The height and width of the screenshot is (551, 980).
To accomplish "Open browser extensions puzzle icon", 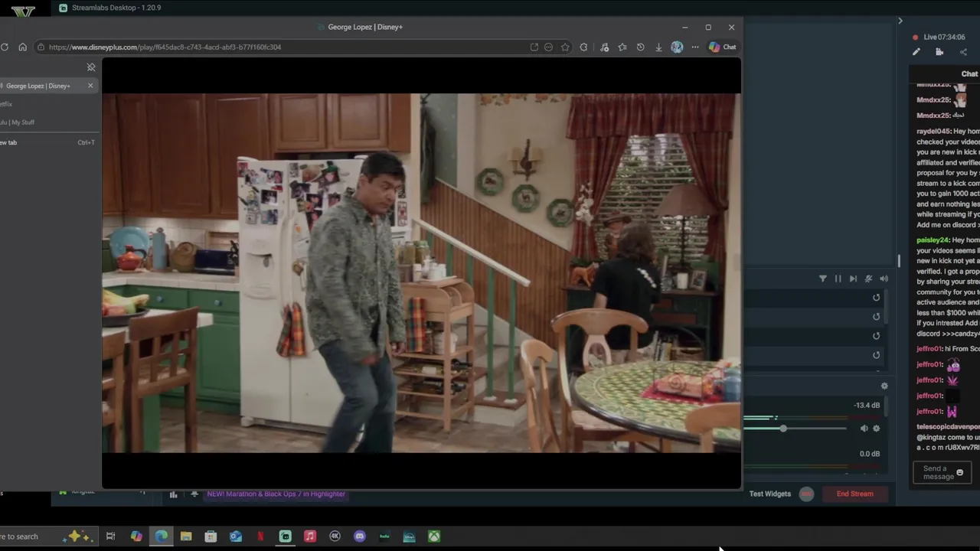I will (x=583, y=47).
